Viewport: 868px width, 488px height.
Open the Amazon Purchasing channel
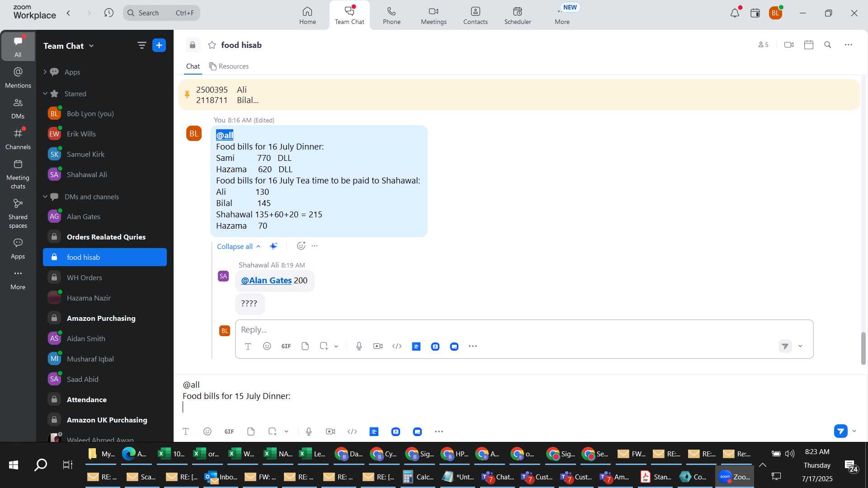(105, 318)
